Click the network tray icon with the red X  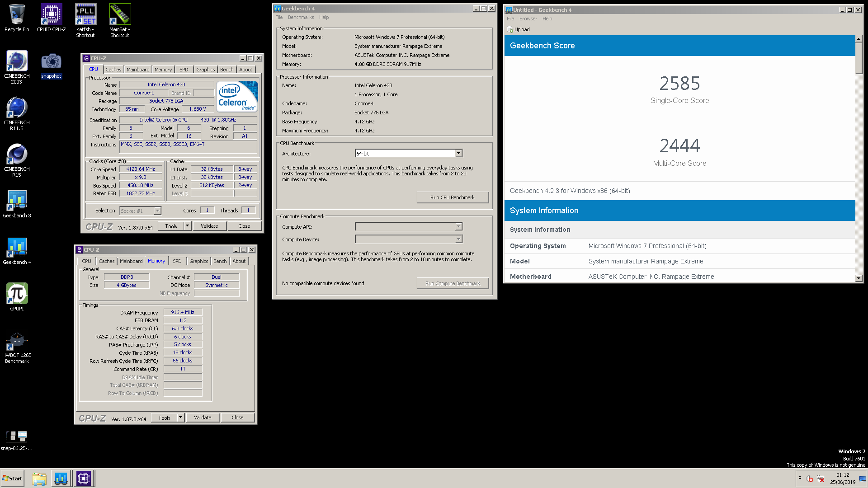click(x=821, y=479)
